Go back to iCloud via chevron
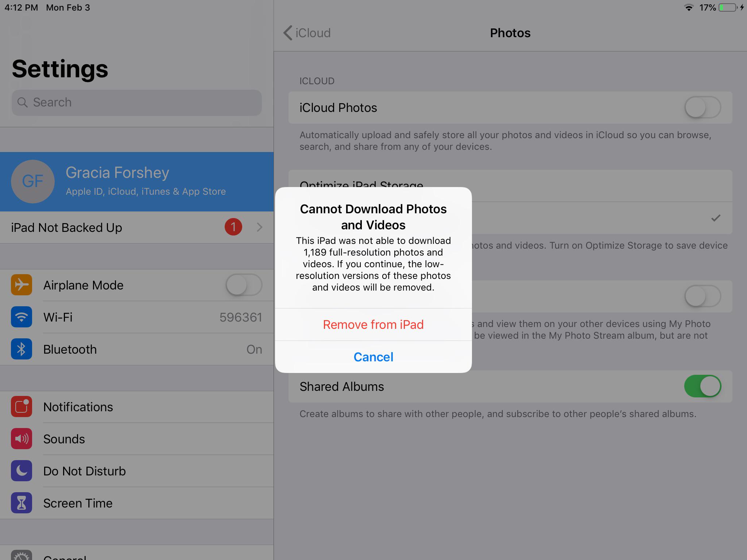The image size is (747, 560). click(288, 33)
